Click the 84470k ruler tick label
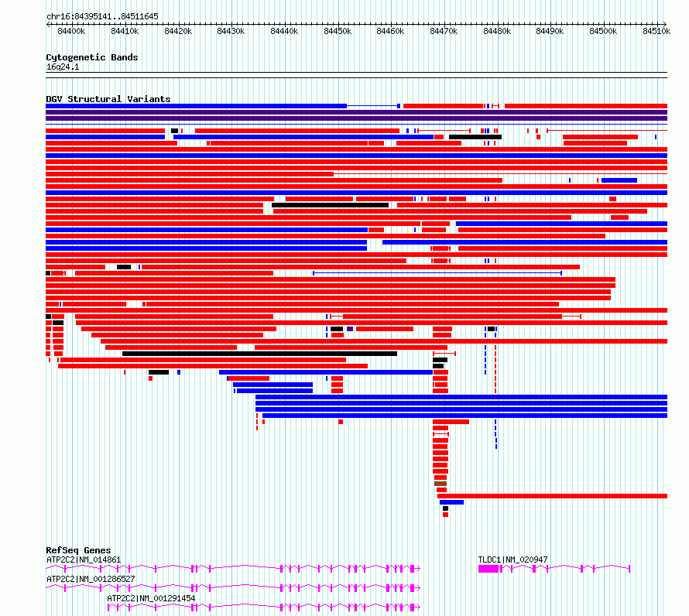This screenshot has width=689, height=616. [x=444, y=31]
